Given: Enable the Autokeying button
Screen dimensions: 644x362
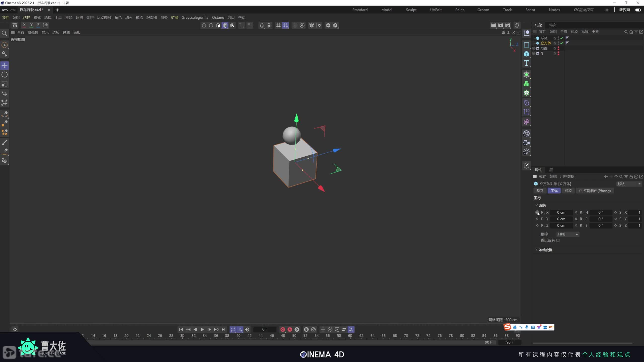Looking at the screenshot, I should (290, 330).
